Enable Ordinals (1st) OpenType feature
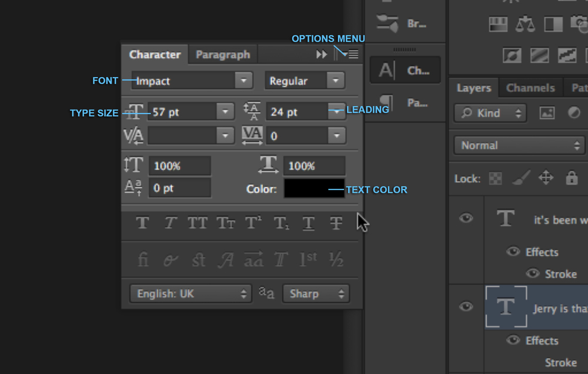Viewport: 588px width, 374px height. (x=308, y=259)
